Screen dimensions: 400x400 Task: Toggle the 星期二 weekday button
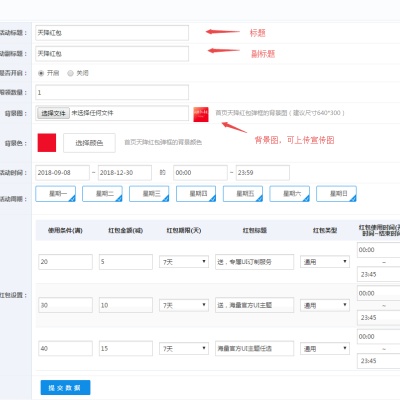pyautogui.click(x=102, y=194)
